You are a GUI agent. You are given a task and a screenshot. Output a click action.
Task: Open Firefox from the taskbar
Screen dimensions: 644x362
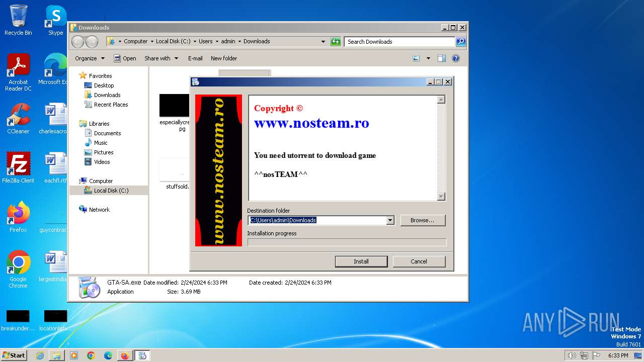[x=125, y=355]
